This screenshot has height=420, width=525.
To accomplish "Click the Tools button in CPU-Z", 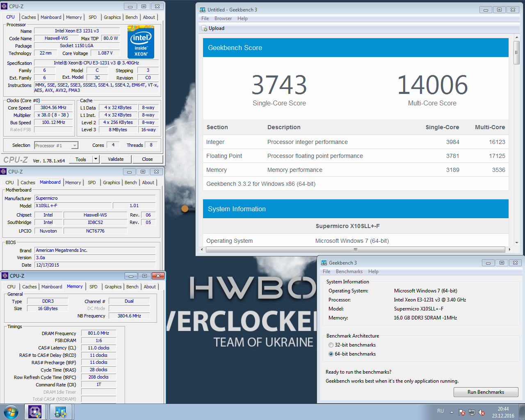I will (x=81, y=159).
